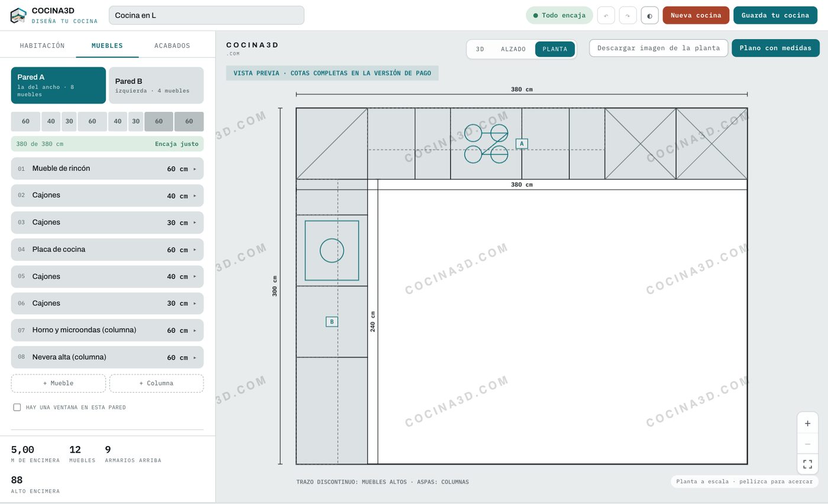
Task: Expand row 05 Cajones 40 cm arrow
Action: pyautogui.click(x=195, y=276)
